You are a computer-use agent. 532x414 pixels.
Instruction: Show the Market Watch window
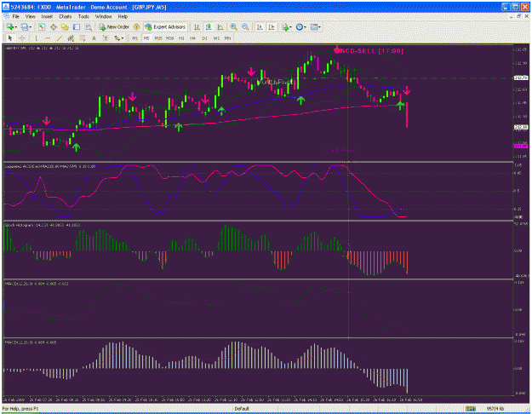[42, 26]
